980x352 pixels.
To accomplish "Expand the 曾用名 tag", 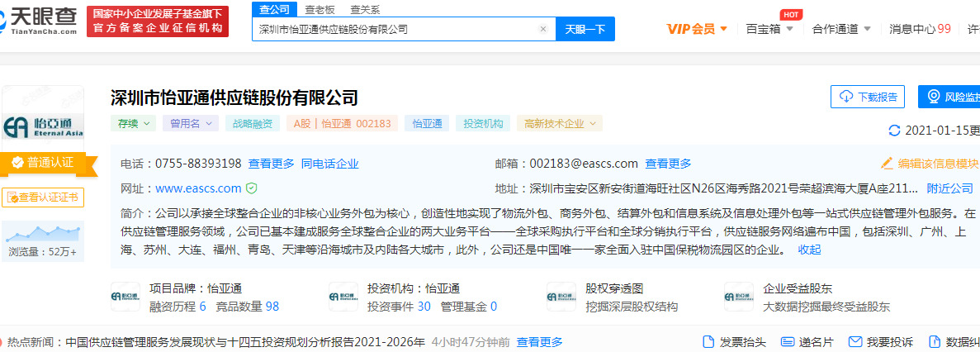I will pyautogui.click(x=191, y=123).
